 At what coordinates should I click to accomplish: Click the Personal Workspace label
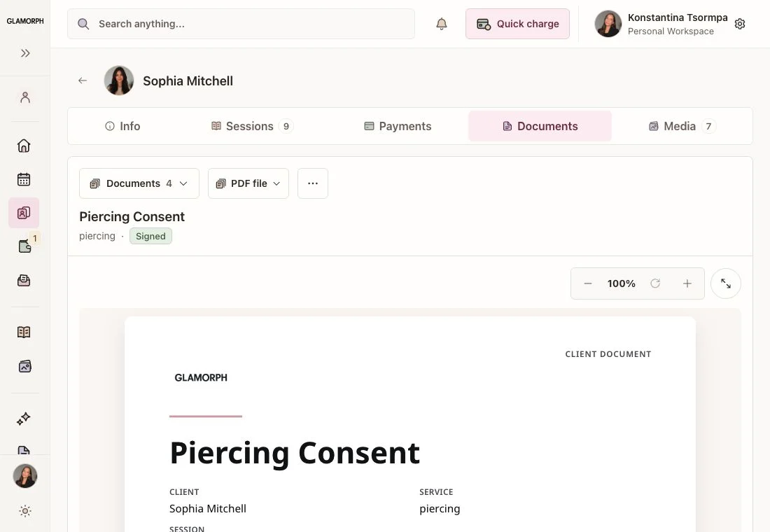point(671,31)
